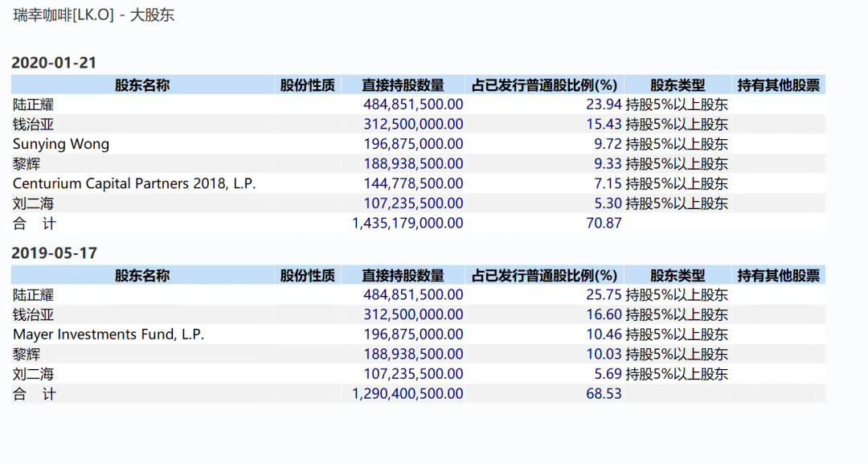The image size is (868, 464).
Task: Click 持股5%以上股东 in the Mayer Investments row
Action: (x=677, y=335)
